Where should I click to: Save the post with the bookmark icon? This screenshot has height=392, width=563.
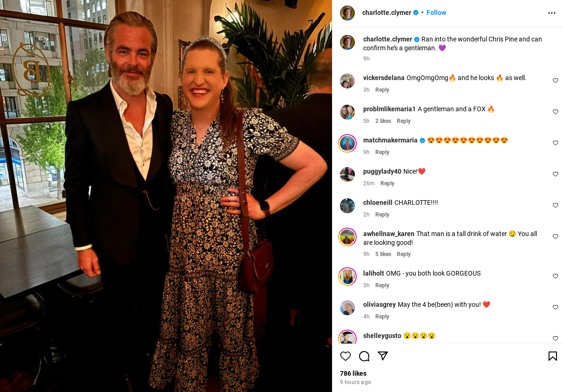coord(553,356)
